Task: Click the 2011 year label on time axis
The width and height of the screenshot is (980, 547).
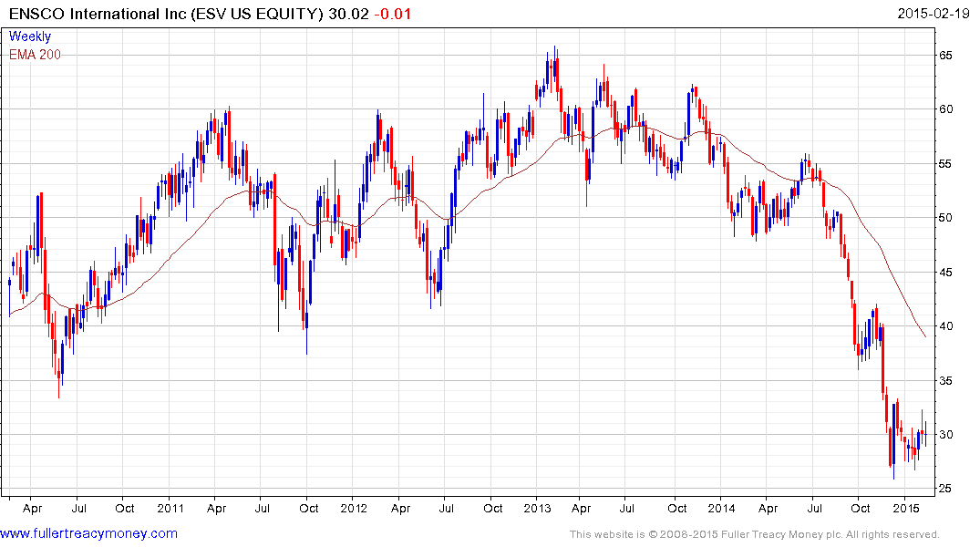Action: pos(170,508)
